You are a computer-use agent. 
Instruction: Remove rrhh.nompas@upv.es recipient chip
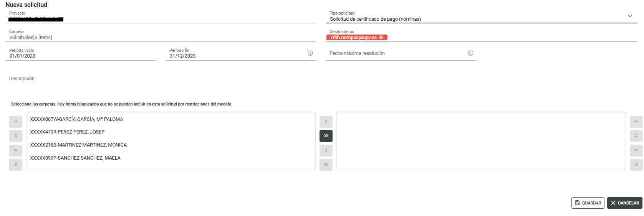tap(381, 38)
